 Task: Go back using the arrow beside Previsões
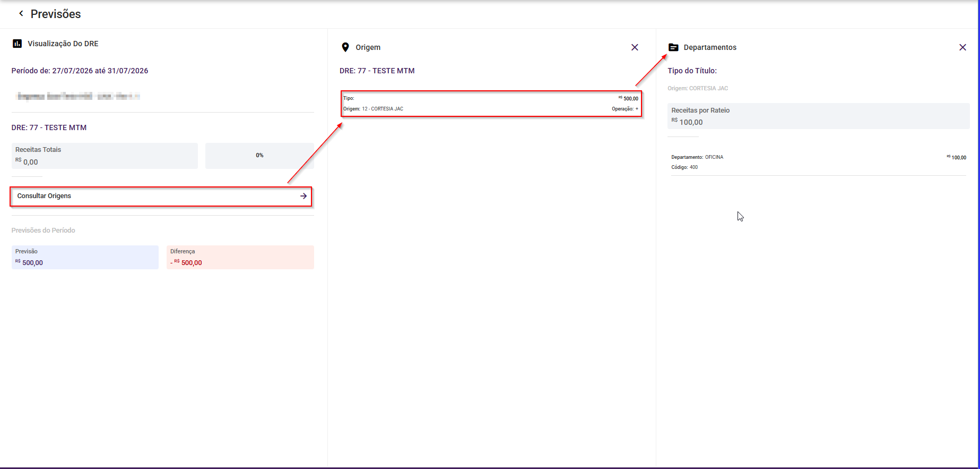click(x=21, y=14)
